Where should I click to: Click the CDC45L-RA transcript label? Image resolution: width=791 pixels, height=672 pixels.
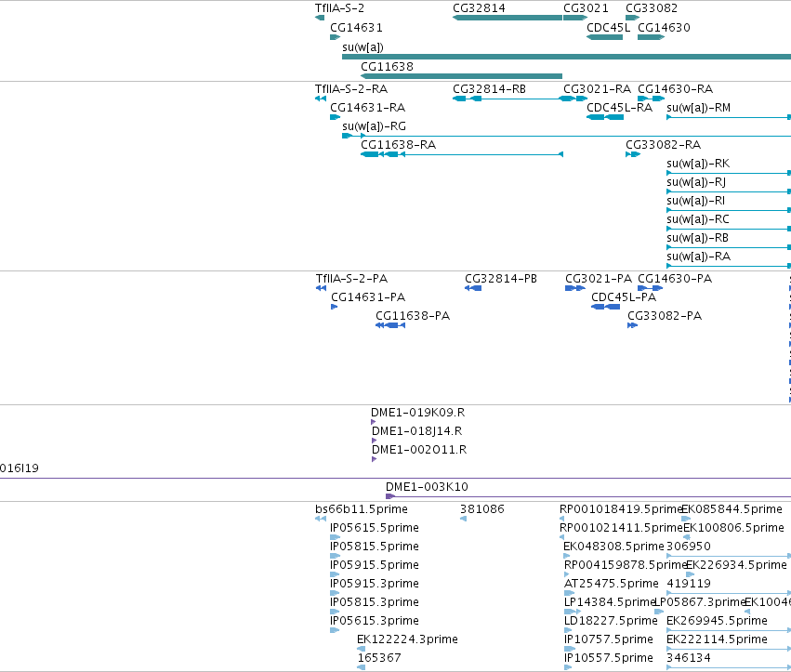click(x=619, y=108)
